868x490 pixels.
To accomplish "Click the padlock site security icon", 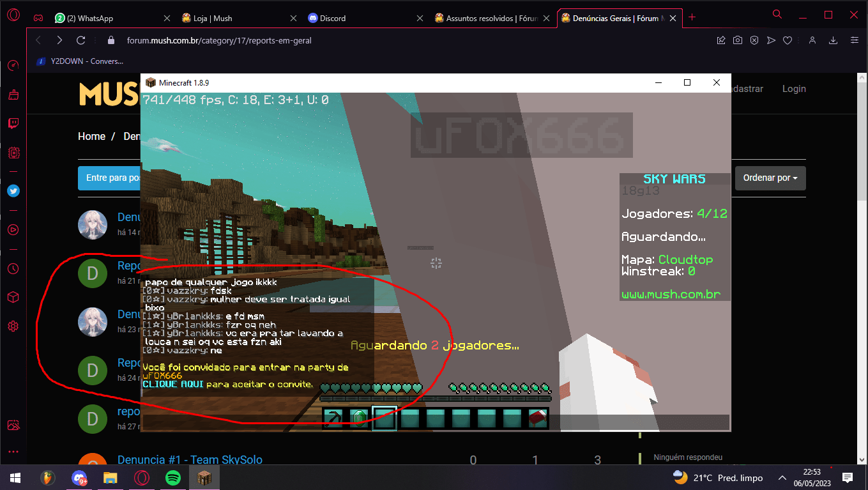I will pyautogui.click(x=111, y=40).
